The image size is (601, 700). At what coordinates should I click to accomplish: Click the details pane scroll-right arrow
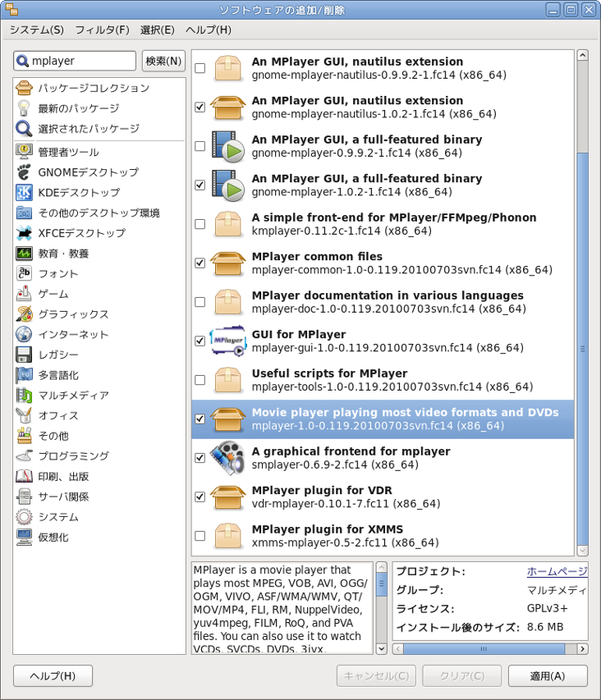[582, 648]
